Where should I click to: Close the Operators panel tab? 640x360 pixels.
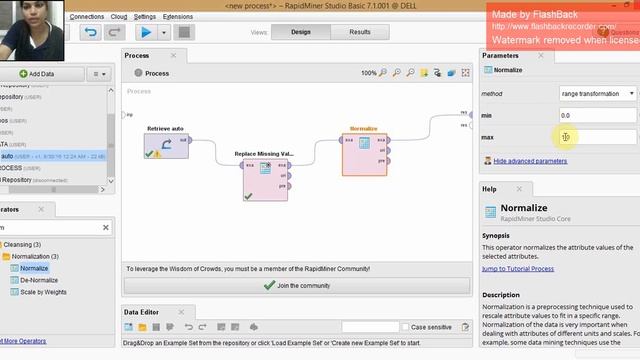pos(41,209)
